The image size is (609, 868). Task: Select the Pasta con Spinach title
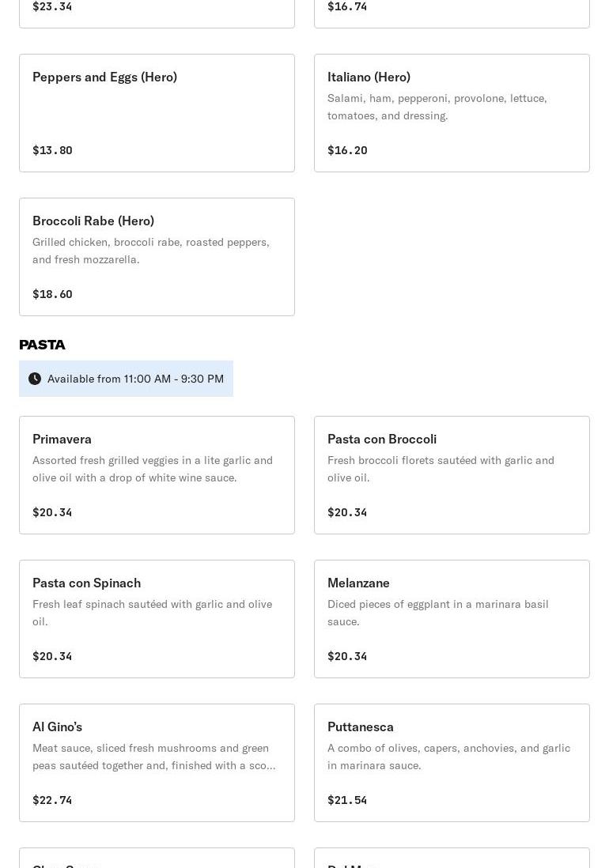pyautogui.click(x=86, y=583)
